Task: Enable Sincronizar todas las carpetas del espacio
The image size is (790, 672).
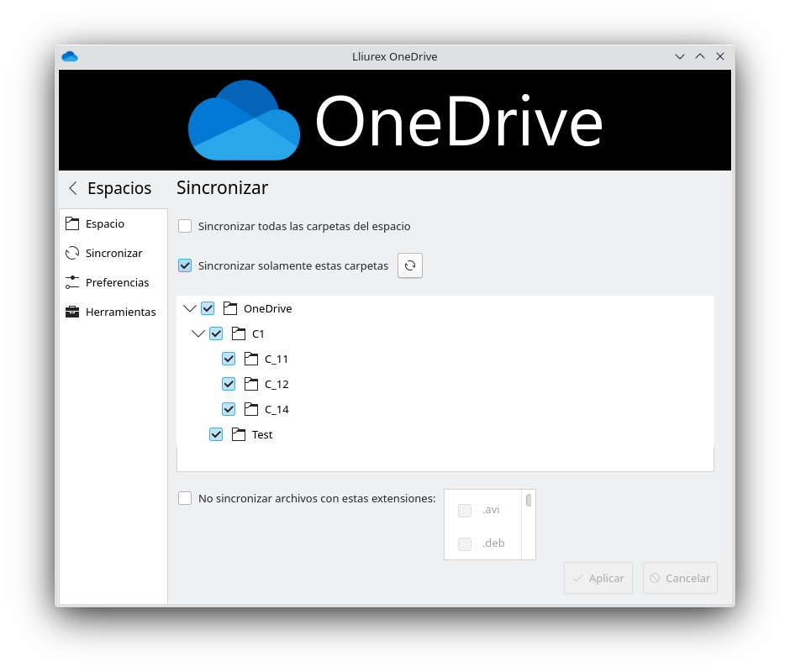Action: click(x=185, y=226)
